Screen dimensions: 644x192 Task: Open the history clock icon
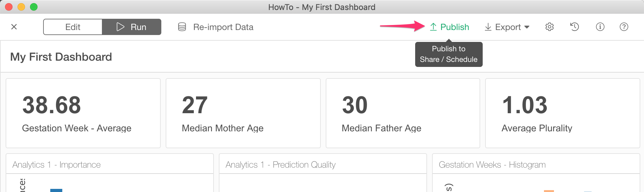tap(575, 27)
